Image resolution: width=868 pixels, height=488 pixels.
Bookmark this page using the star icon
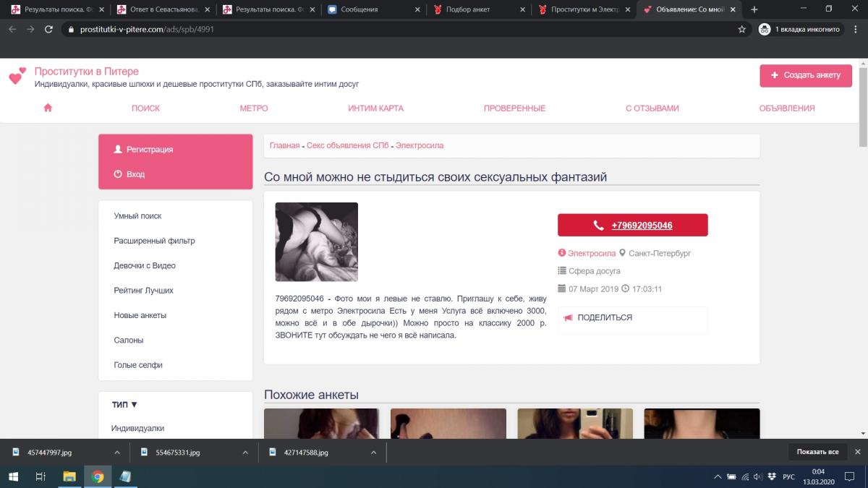coord(741,30)
